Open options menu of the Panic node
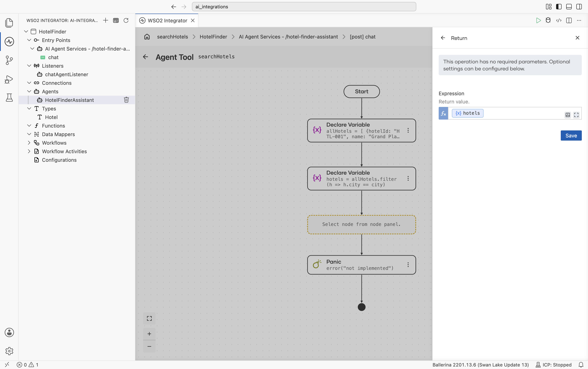 pos(408,265)
